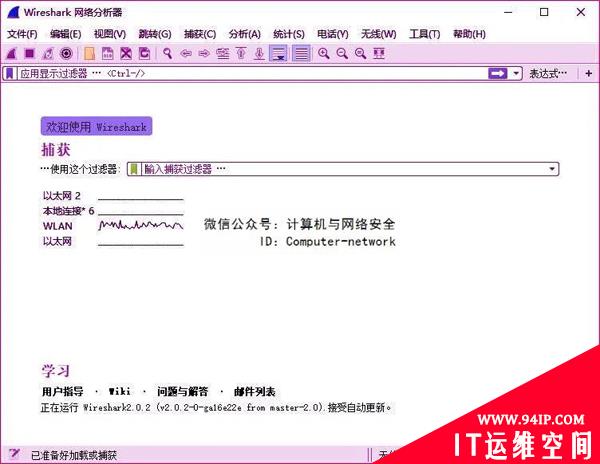Open the 分析(A) menu
Screen dimensions: 600x464
[x=245, y=34]
